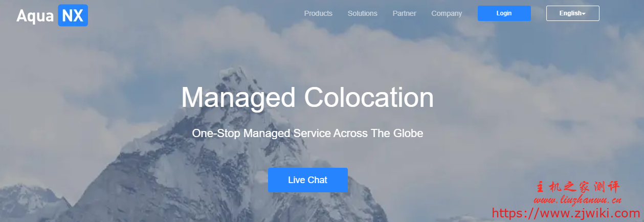The height and width of the screenshot is (222, 644).
Task: Select the Managed Colocation heading
Action: [307, 97]
